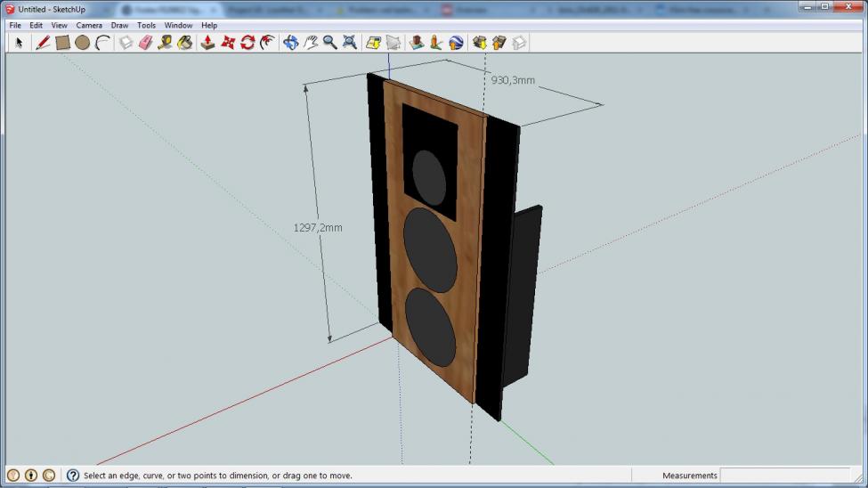Choose the Line pencil tool
Viewport: 868px width, 488px height.
point(43,43)
